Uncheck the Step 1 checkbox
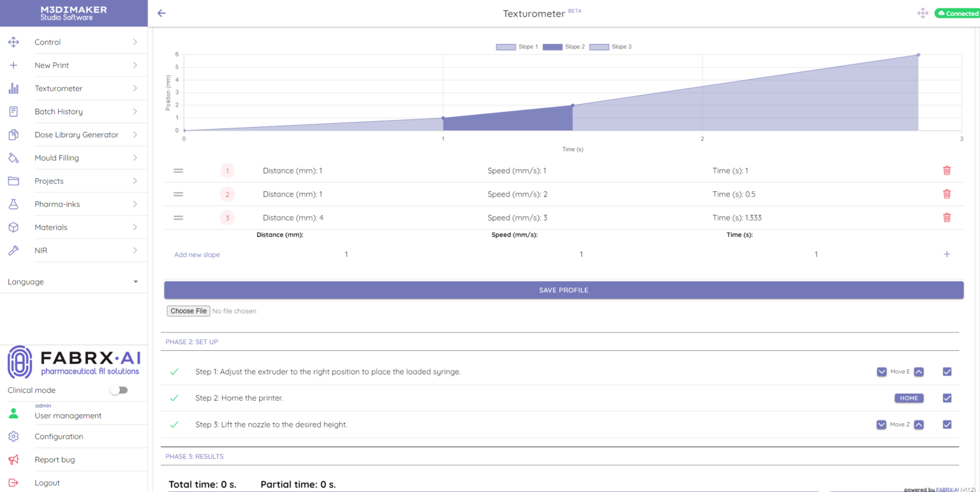 point(947,372)
